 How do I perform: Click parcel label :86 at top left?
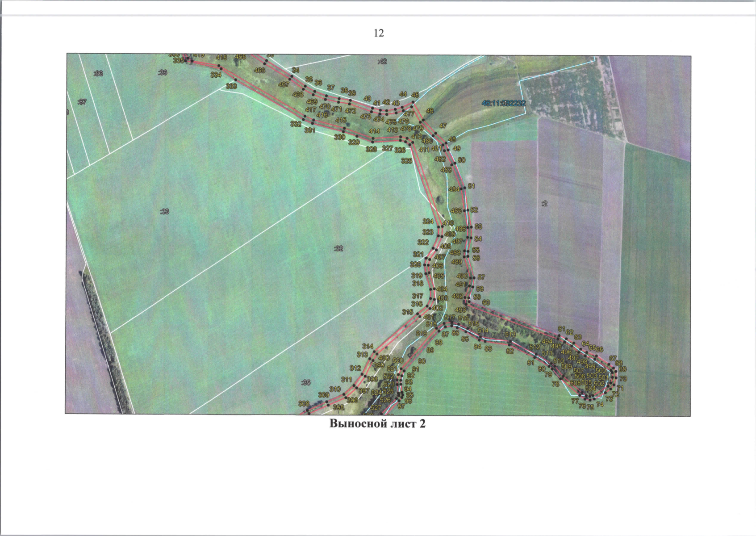98,73
